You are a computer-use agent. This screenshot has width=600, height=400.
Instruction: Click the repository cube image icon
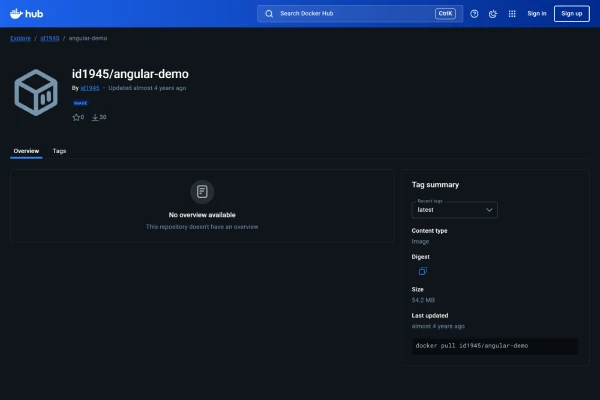click(x=36, y=92)
